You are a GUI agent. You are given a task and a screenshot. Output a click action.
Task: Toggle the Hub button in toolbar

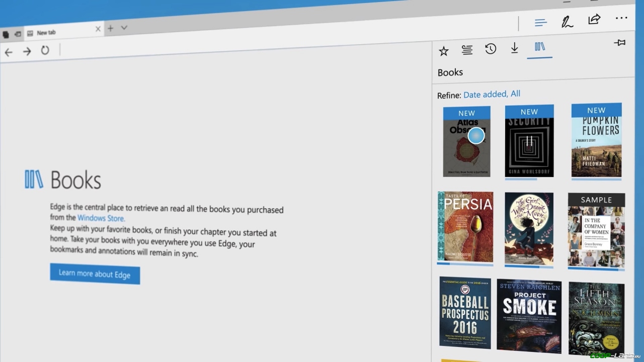(x=541, y=23)
